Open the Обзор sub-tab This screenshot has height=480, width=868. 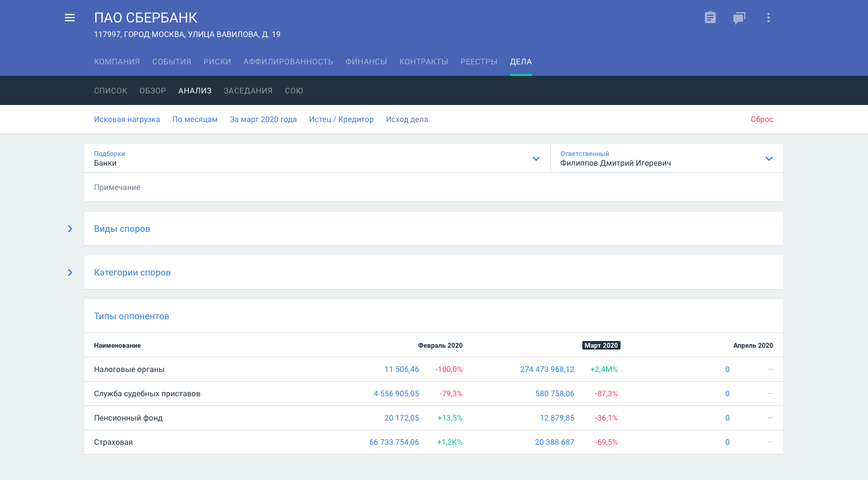pyautogui.click(x=153, y=90)
